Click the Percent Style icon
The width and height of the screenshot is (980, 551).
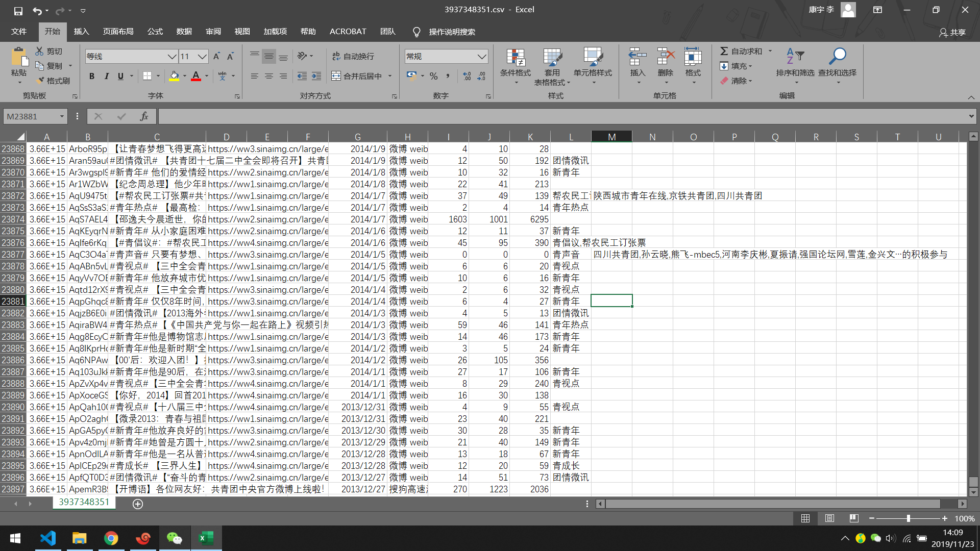(433, 76)
